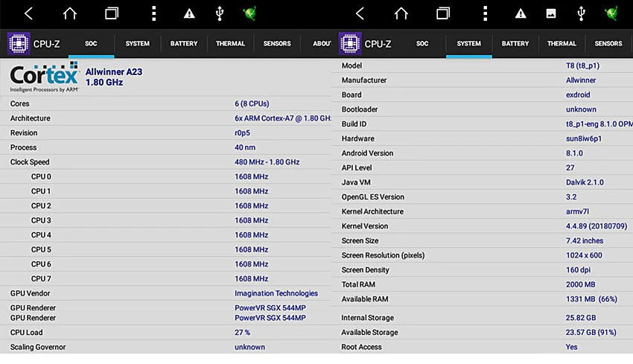Image resolution: width=633 pixels, height=364 pixels.
Task: Click the 'exdroid' Board value
Action: click(578, 95)
